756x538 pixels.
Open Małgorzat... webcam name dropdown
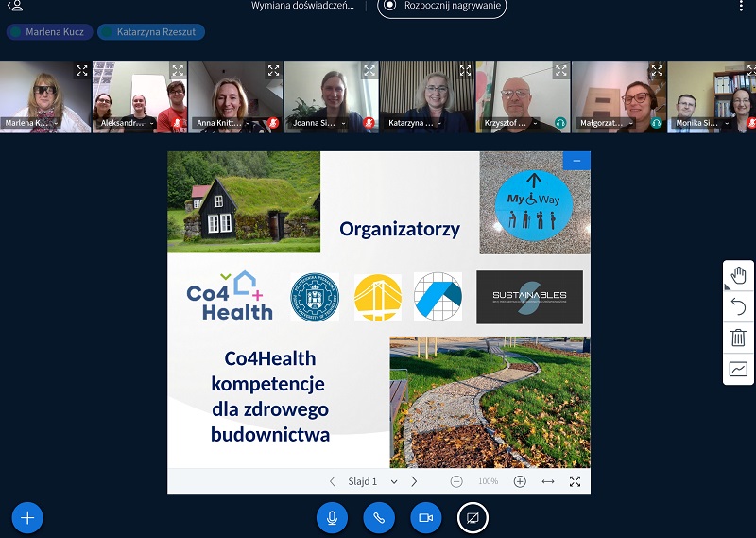607,123
